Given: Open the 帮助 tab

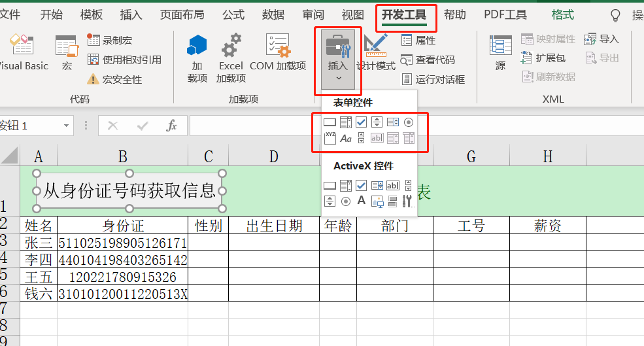Looking at the screenshot, I should (x=455, y=15).
